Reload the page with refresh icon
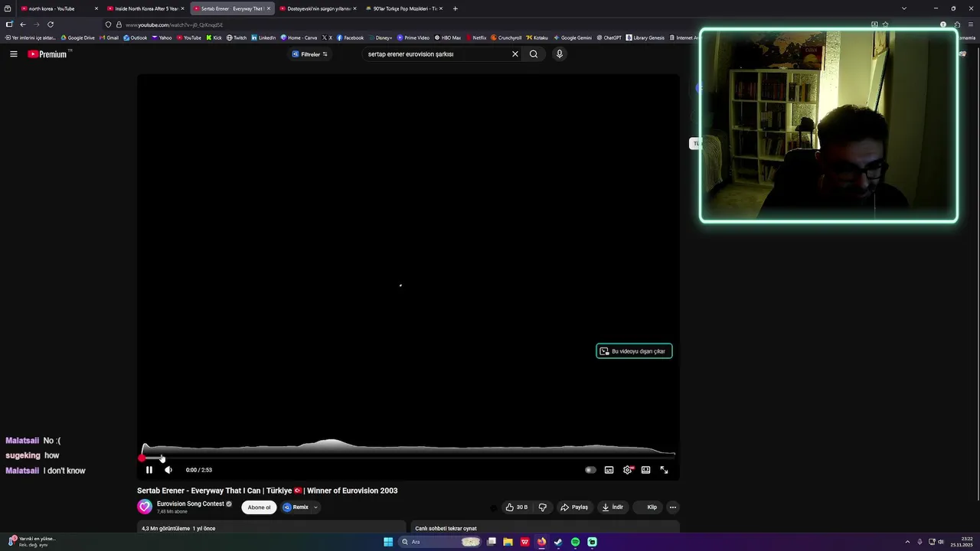Viewport: 980px width, 551px height. 51,24
